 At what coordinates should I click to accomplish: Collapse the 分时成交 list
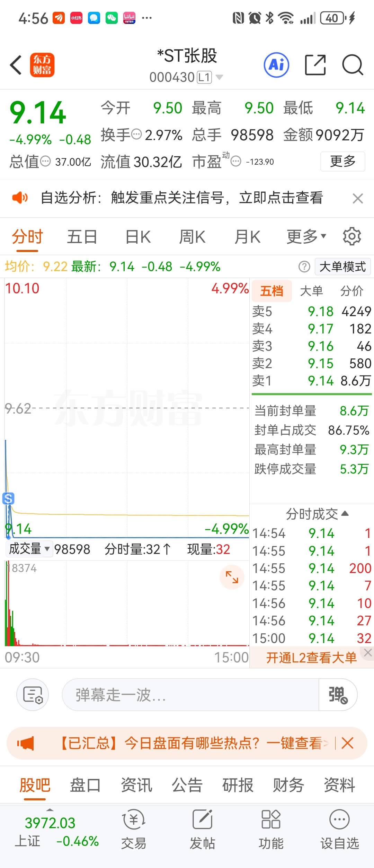[x=317, y=514]
